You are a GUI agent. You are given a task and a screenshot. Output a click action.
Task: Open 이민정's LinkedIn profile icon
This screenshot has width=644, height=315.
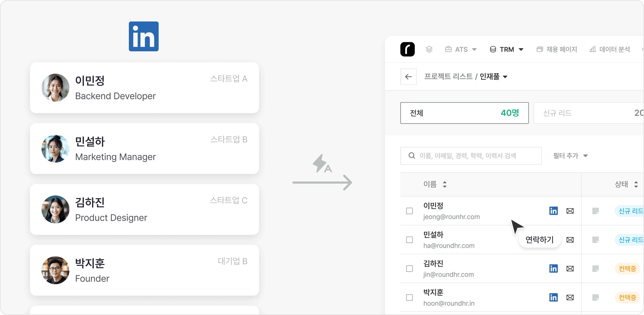tap(553, 211)
